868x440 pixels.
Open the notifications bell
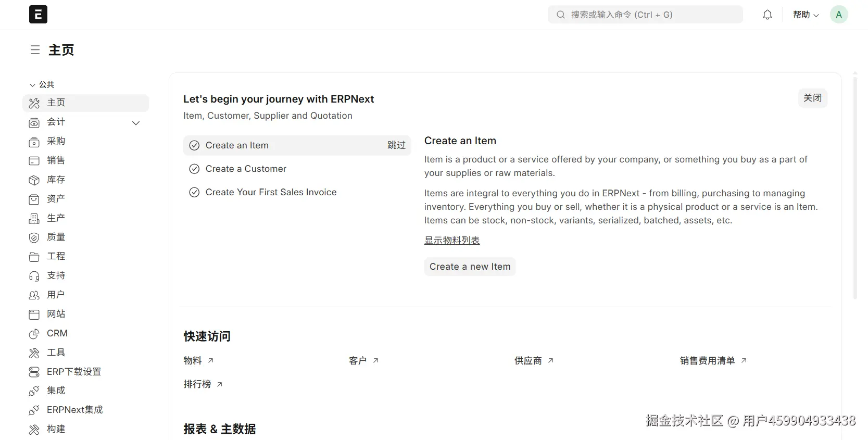pyautogui.click(x=767, y=15)
